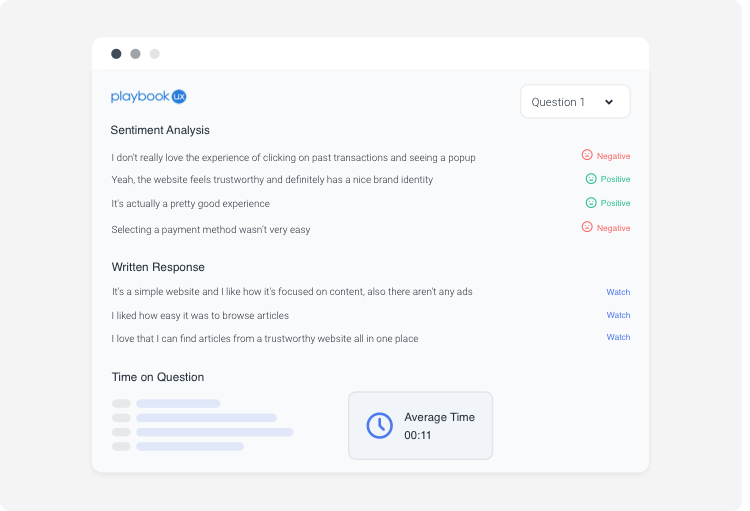The height and width of the screenshot is (511, 750).
Task: Click the light gray window control dot
Action: (154, 54)
